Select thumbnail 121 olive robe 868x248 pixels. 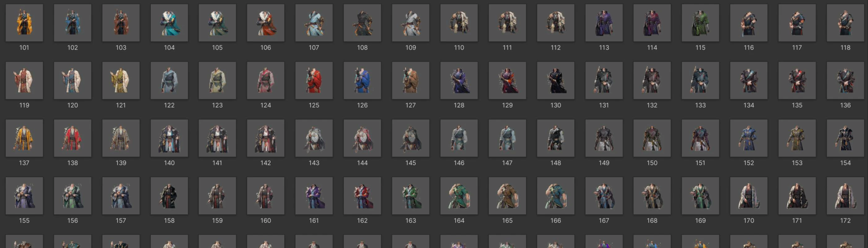click(121, 81)
